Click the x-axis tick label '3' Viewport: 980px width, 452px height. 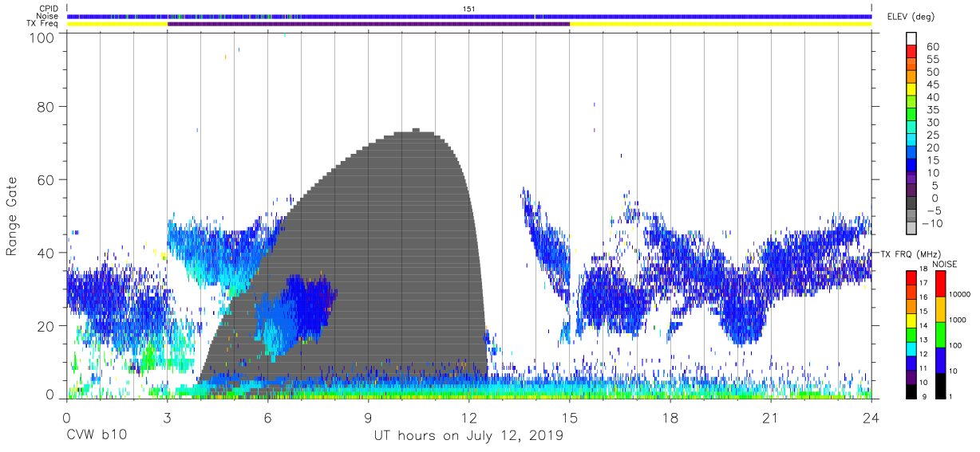167,417
